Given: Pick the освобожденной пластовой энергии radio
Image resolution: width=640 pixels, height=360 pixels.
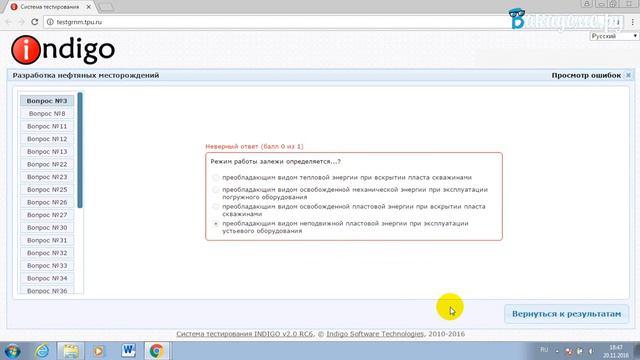Looking at the screenshot, I should pos(216,207).
